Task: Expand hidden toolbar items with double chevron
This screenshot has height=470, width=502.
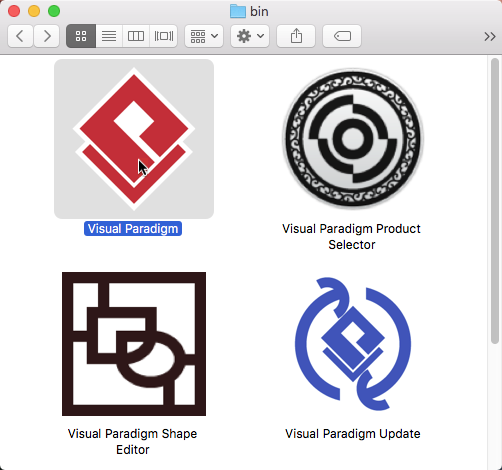Action: pyautogui.click(x=490, y=36)
